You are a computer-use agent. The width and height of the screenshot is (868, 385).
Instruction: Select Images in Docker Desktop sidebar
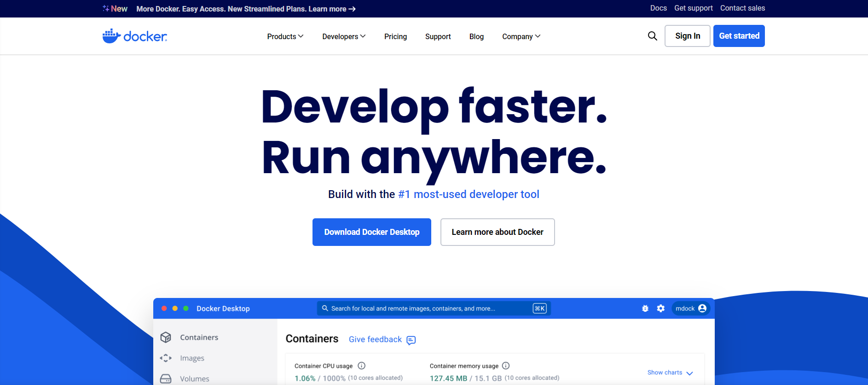(192, 358)
